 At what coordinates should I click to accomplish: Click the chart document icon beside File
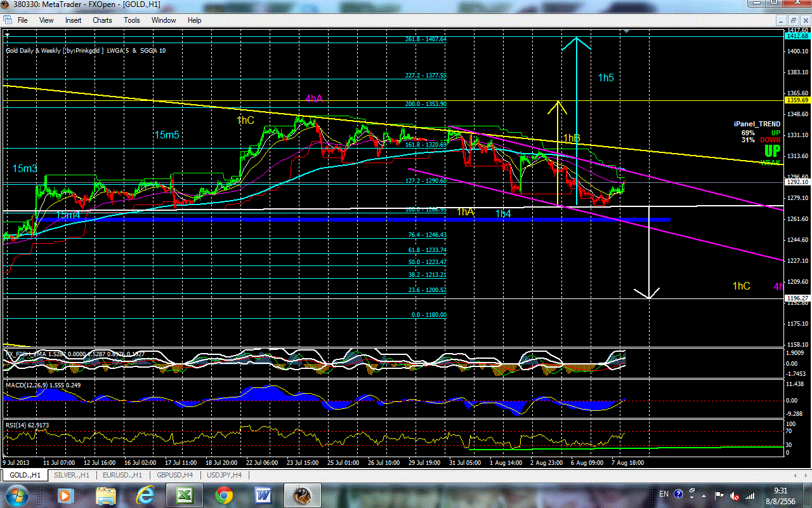[8, 20]
